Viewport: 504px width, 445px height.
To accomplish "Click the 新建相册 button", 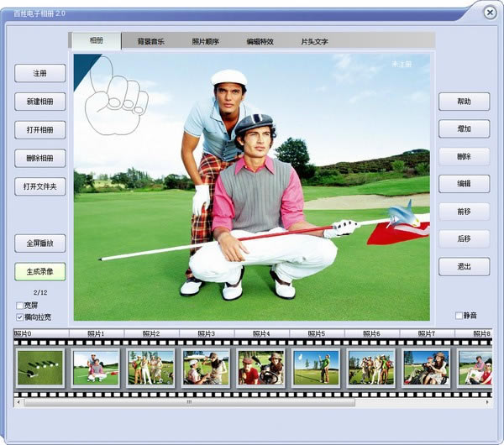I will point(39,102).
